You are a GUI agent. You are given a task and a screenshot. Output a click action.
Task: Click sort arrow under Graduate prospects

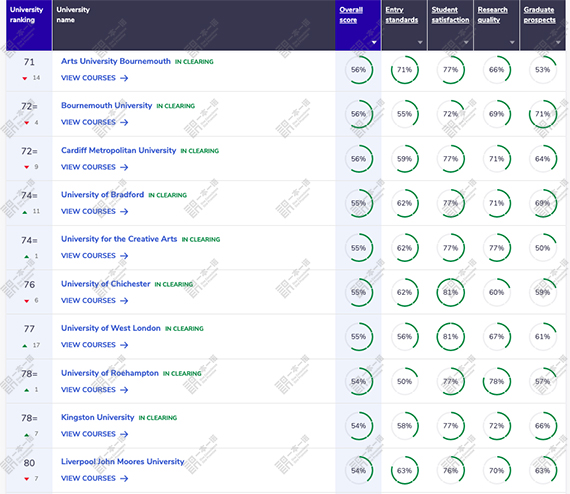coord(558,43)
